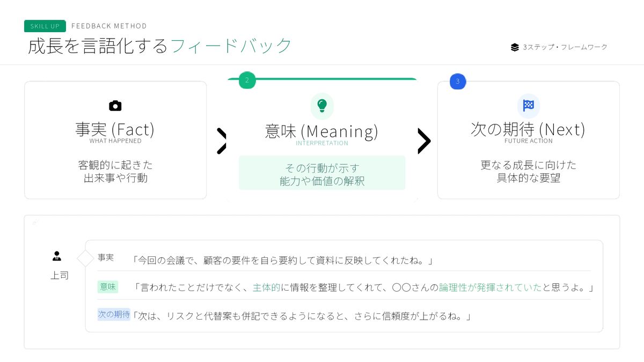Click the green highlighted 主体的 text
The width and height of the screenshot is (644, 362).
click(x=267, y=287)
